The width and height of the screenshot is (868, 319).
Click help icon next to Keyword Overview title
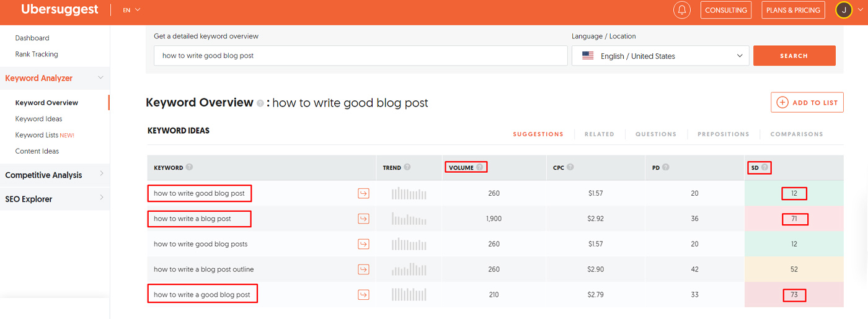click(260, 103)
